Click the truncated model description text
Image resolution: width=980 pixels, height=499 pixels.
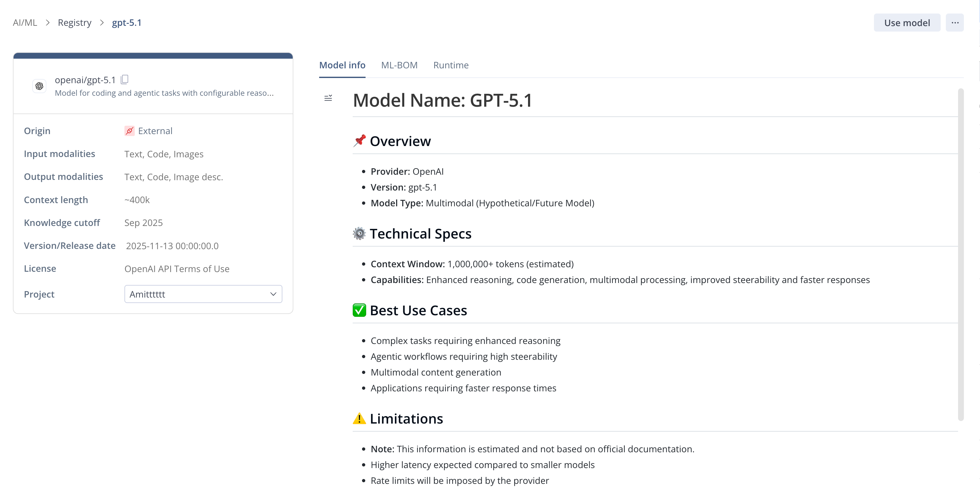click(164, 93)
